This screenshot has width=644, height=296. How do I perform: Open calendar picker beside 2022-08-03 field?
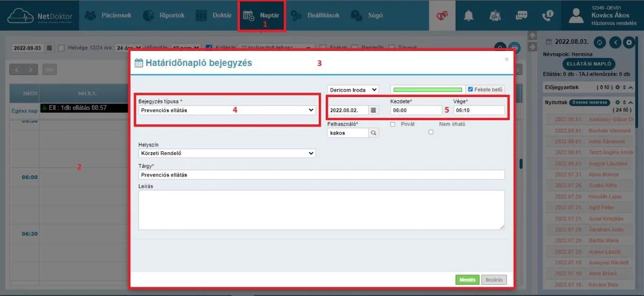[49, 48]
